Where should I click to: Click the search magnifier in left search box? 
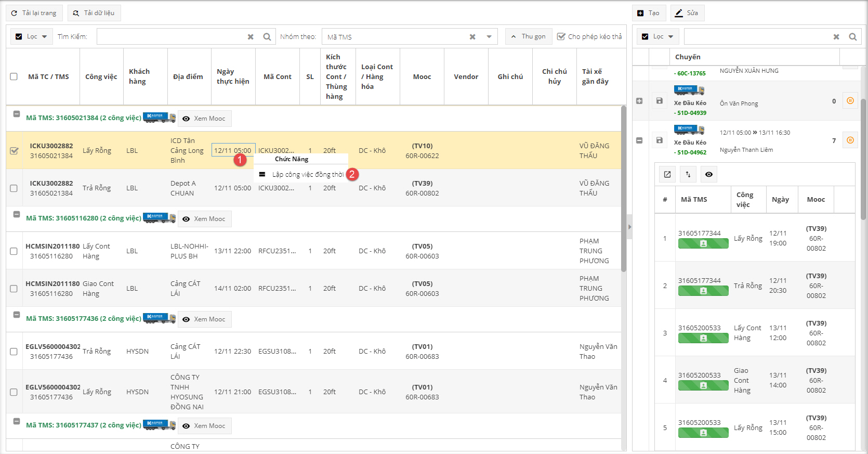tap(267, 37)
